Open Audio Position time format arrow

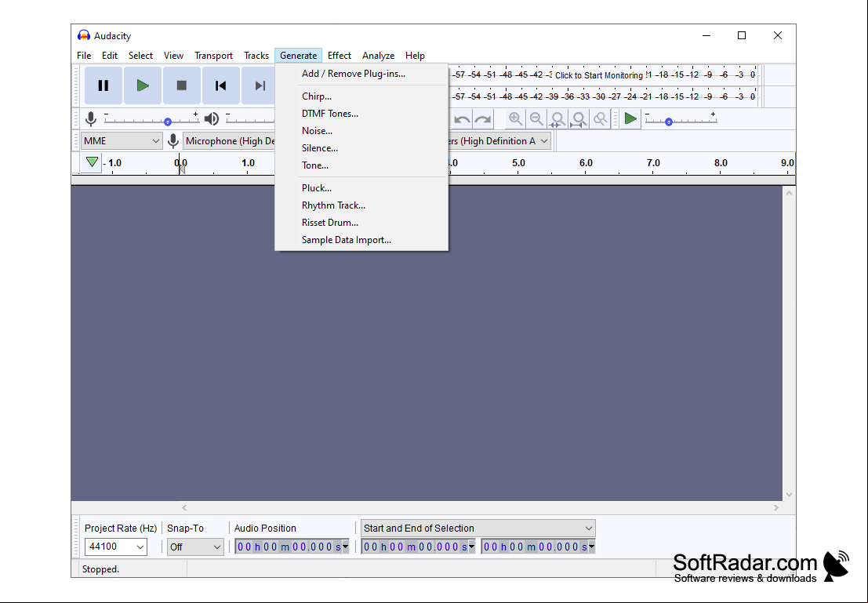point(346,547)
